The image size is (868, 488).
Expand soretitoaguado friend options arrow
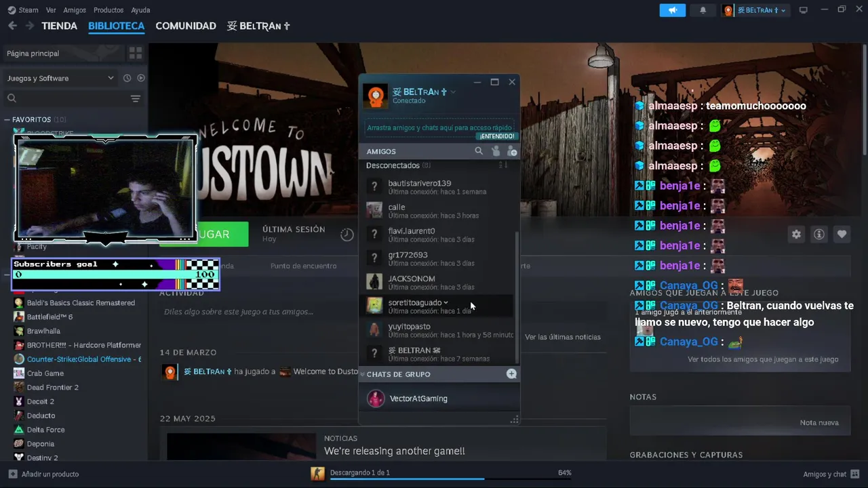tap(446, 302)
